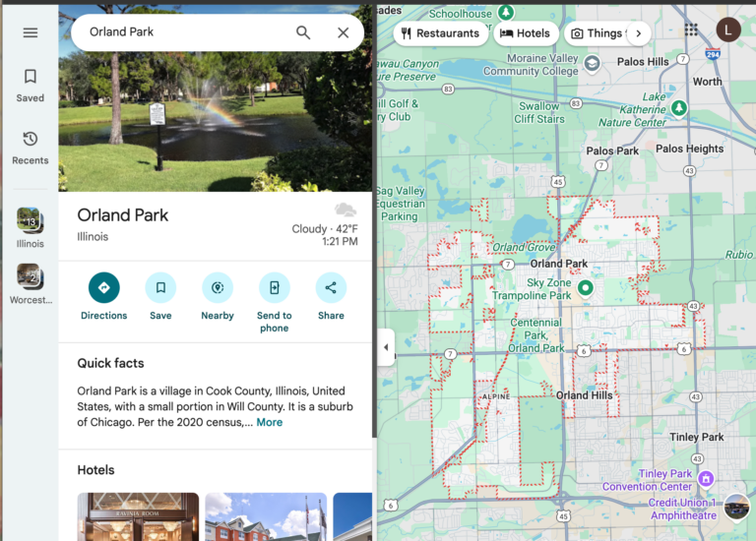The height and width of the screenshot is (541, 756).
Task: Open the hamburger main menu
Action: click(30, 32)
